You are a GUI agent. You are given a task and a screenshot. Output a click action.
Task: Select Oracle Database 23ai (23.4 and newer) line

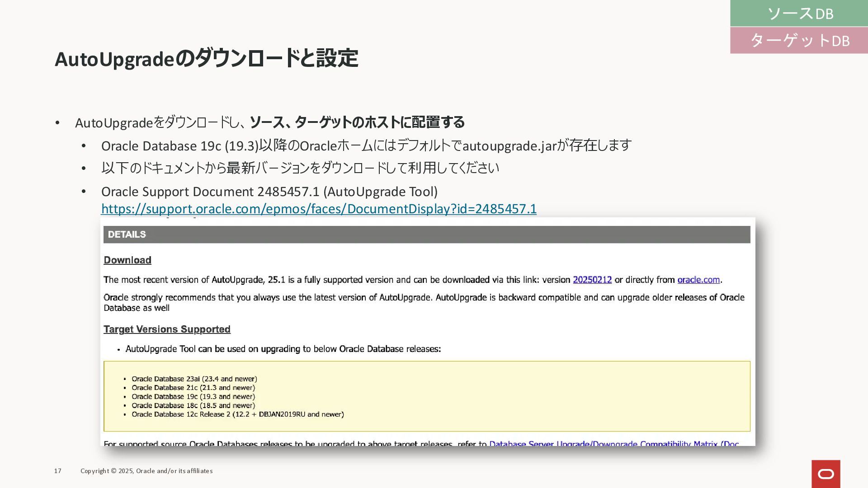click(194, 379)
